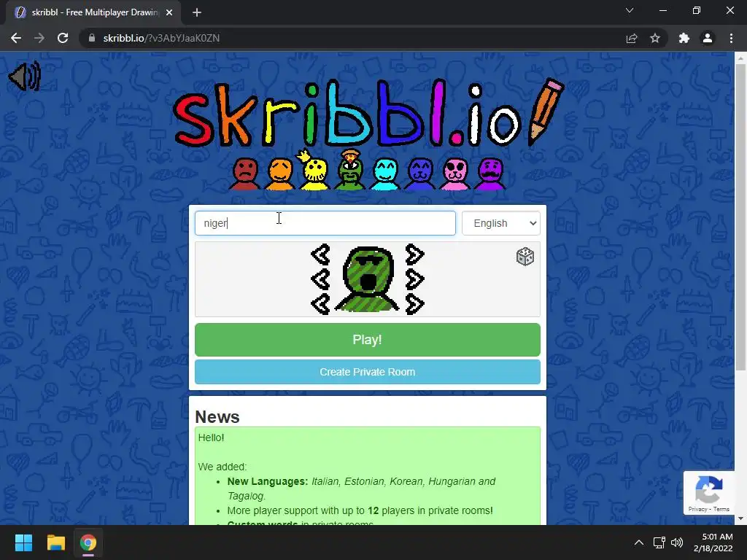Image resolution: width=747 pixels, height=560 pixels.
Task: Close the skribbl tab
Action: pyautogui.click(x=169, y=12)
